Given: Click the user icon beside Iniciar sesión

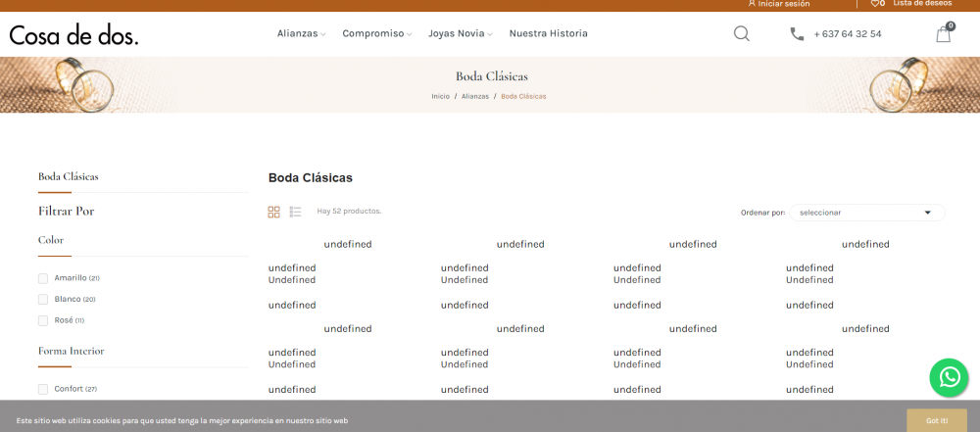Looking at the screenshot, I should coord(752,3).
